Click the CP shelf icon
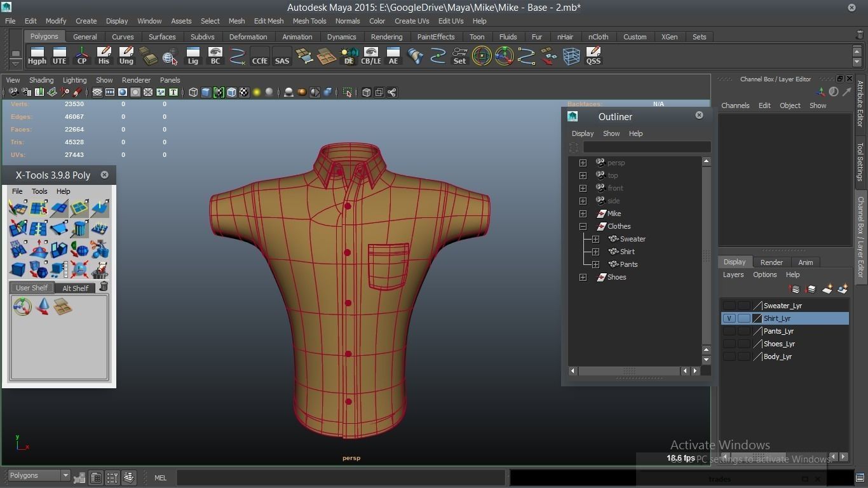 pos(81,56)
